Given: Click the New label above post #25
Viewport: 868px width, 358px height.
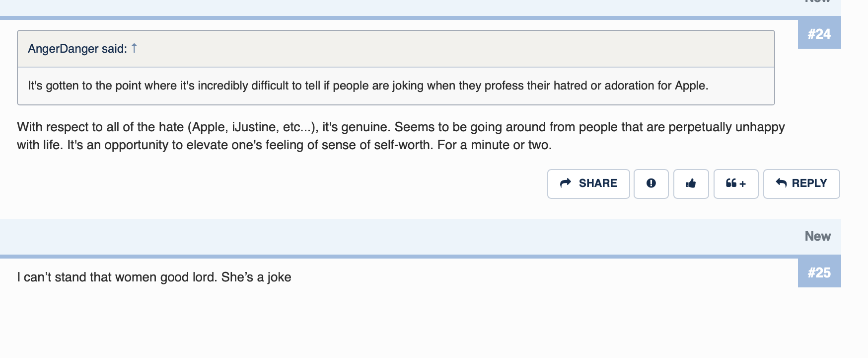Looking at the screenshot, I should (x=817, y=236).
